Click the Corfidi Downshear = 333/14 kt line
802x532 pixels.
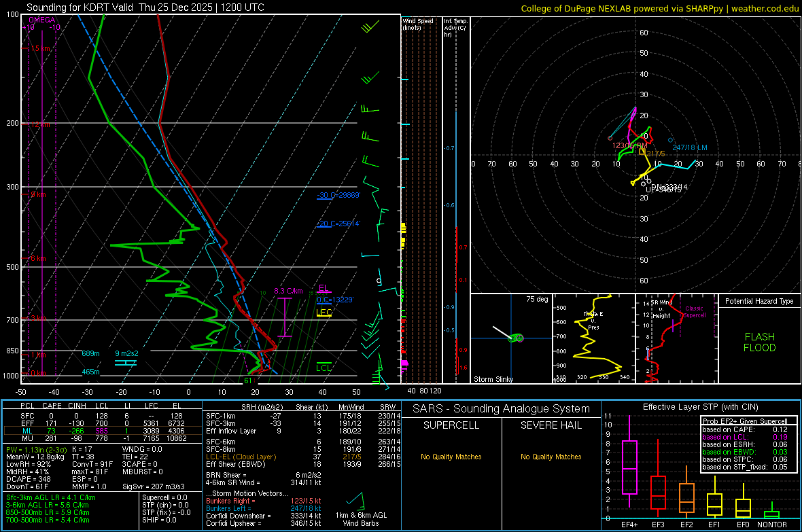coord(264,516)
